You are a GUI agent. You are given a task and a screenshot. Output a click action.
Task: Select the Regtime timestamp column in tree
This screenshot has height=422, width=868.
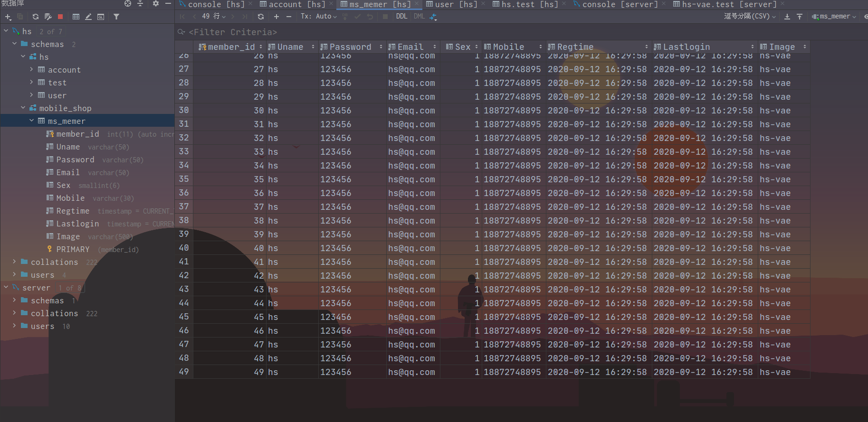(x=109, y=211)
